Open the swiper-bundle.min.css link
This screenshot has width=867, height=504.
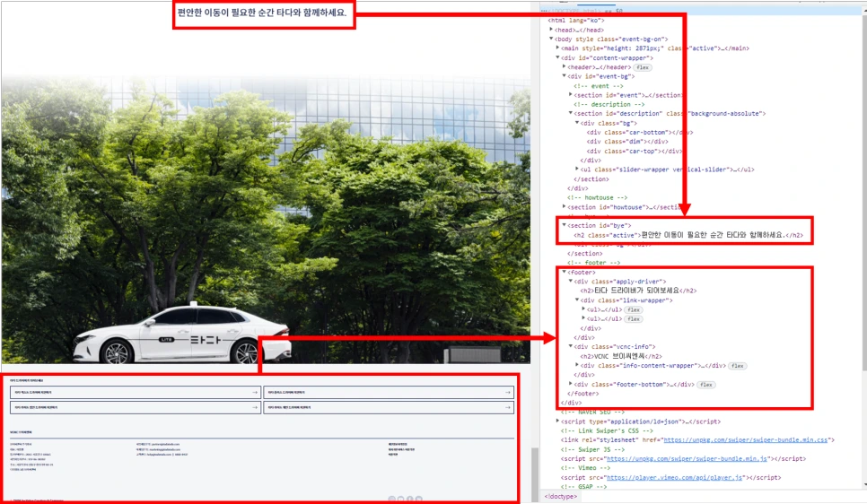745,440
